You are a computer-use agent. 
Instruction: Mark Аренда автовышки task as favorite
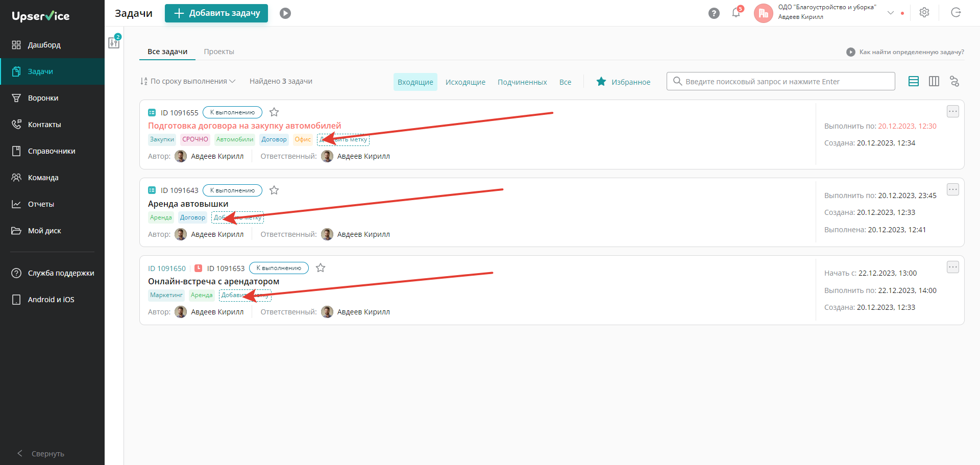[x=274, y=190]
